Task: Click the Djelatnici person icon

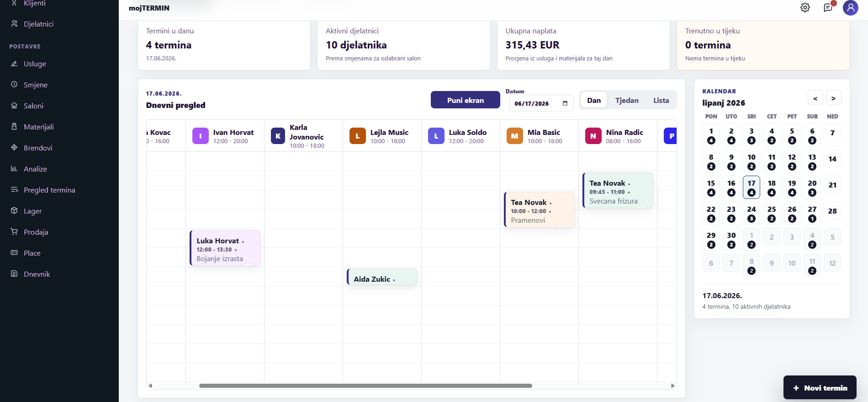Action: pyautogui.click(x=14, y=24)
